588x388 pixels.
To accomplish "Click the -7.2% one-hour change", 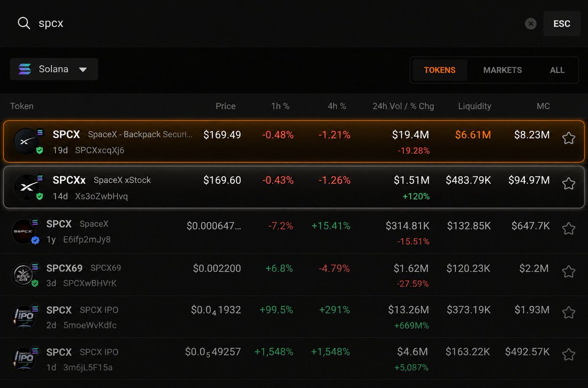I will point(280,226).
